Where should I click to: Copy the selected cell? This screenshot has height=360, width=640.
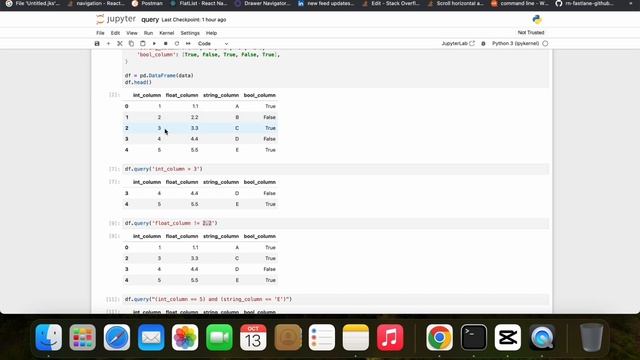131,44
